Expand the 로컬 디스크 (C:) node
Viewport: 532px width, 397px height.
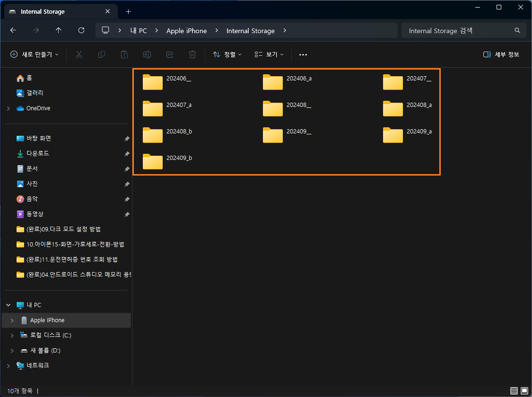tap(12, 335)
